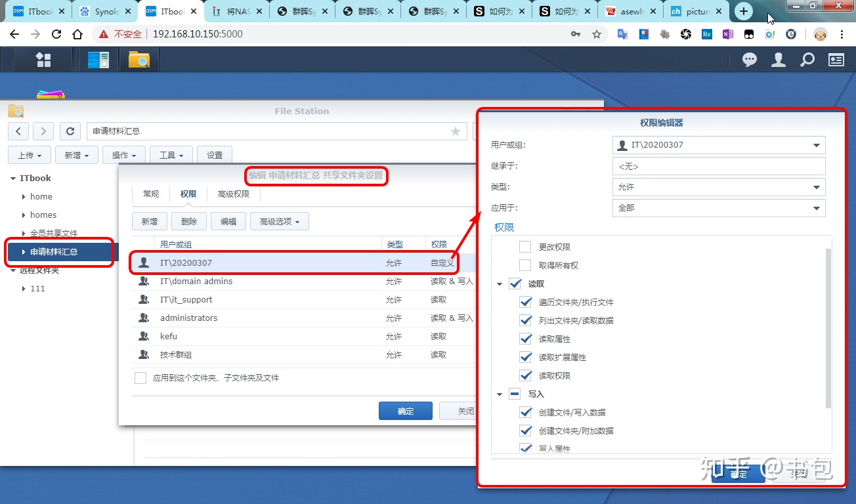Open the DSM user options icon

779,60
